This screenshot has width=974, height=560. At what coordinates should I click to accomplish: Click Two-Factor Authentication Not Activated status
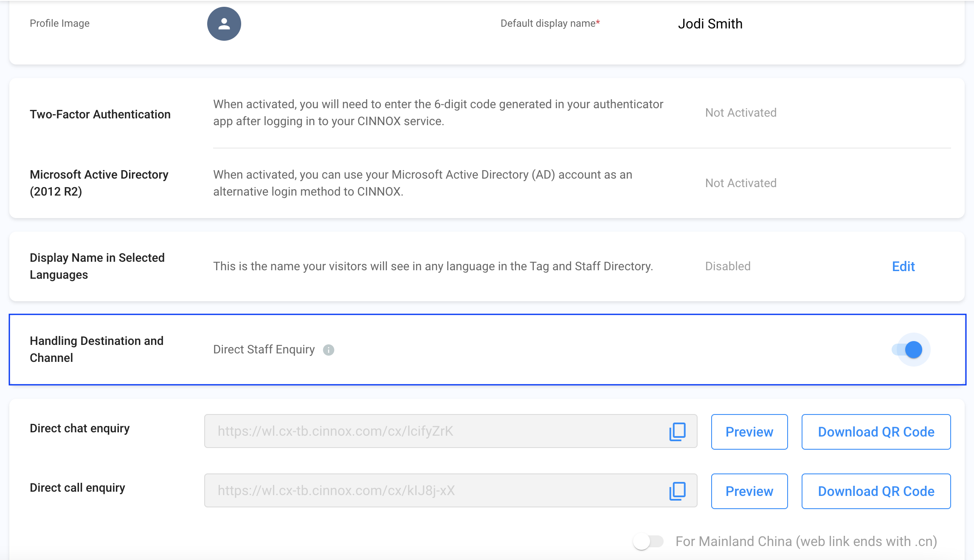740,113
